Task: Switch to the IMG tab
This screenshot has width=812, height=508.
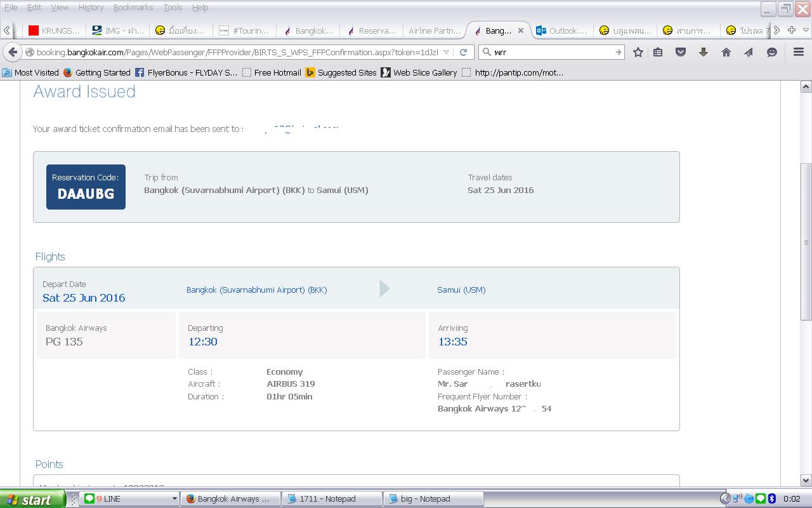Action: coord(117,30)
